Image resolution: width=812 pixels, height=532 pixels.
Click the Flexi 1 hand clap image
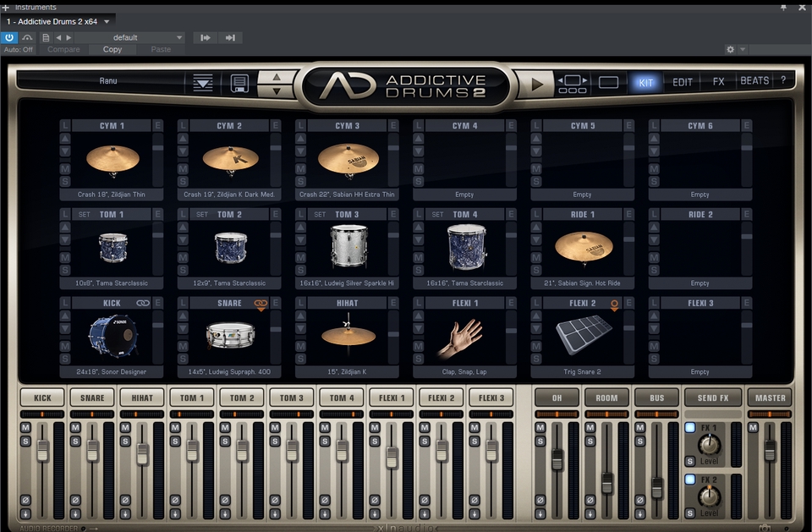[x=461, y=337]
